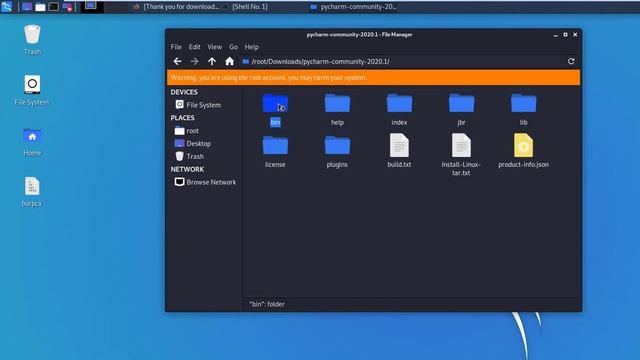Click the file manager panel launcher
The image size is (640, 360).
coord(40,7)
